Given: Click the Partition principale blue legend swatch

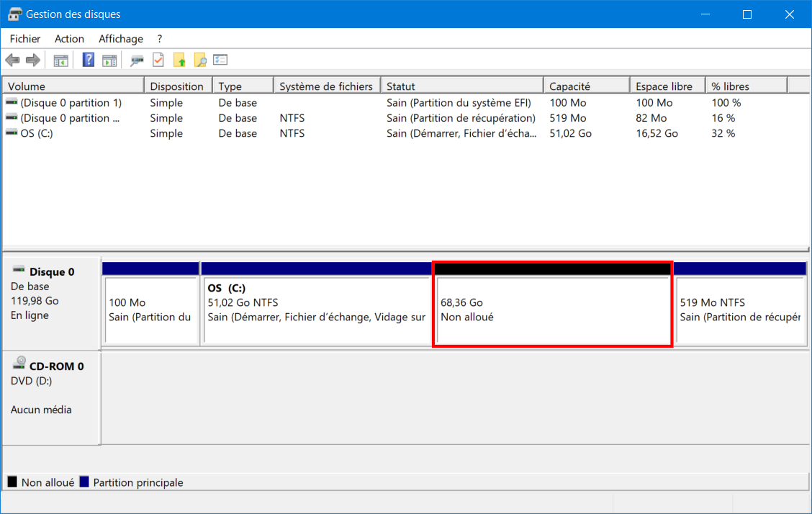Looking at the screenshot, I should (84, 482).
